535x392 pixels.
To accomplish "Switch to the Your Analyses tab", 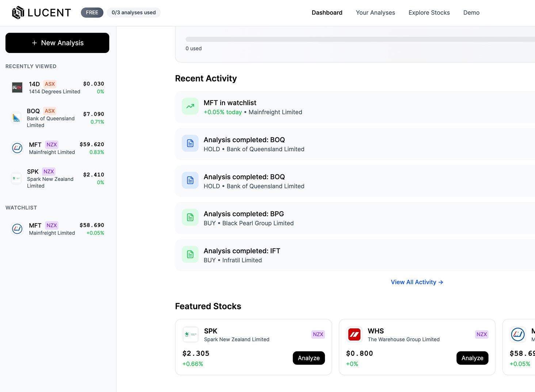I will [x=375, y=12].
